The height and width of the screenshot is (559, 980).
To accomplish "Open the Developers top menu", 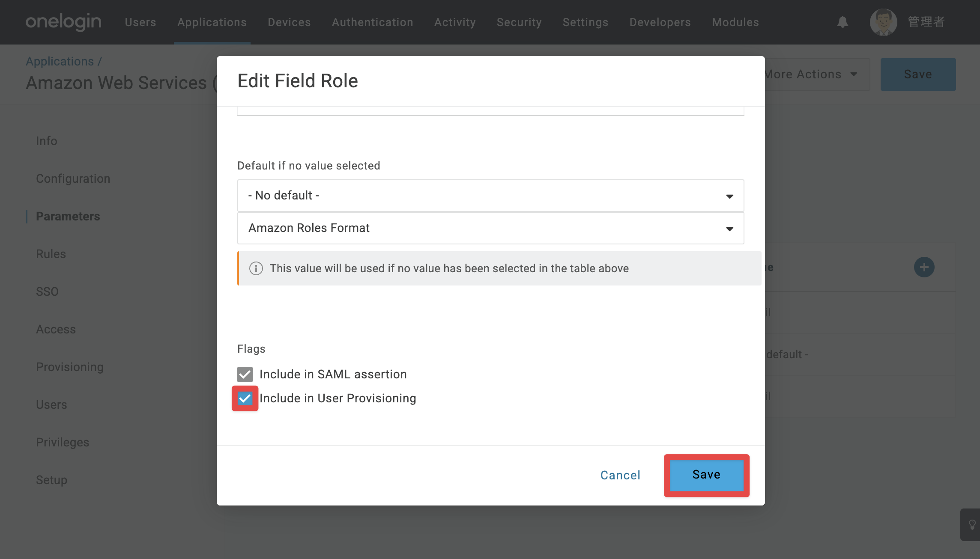I will [x=660, y=22].
